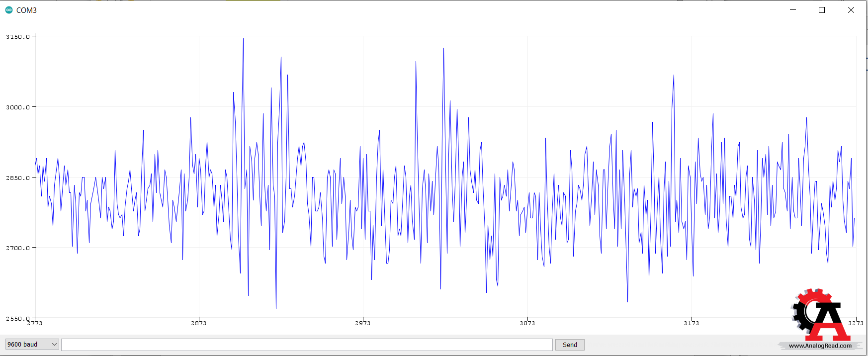Click the COM3 window title text
Viewport: 868px width, 356px height.
point(26,10)
